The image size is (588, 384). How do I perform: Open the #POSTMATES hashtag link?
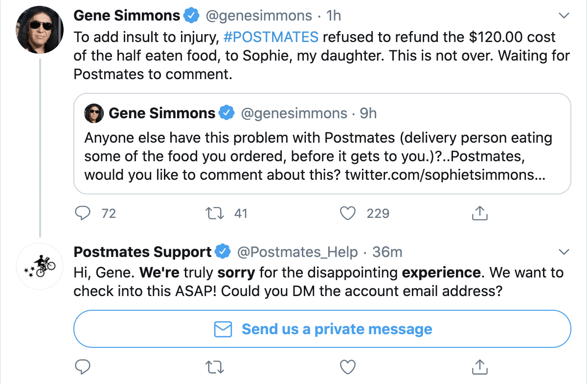(x=271, y=37)
